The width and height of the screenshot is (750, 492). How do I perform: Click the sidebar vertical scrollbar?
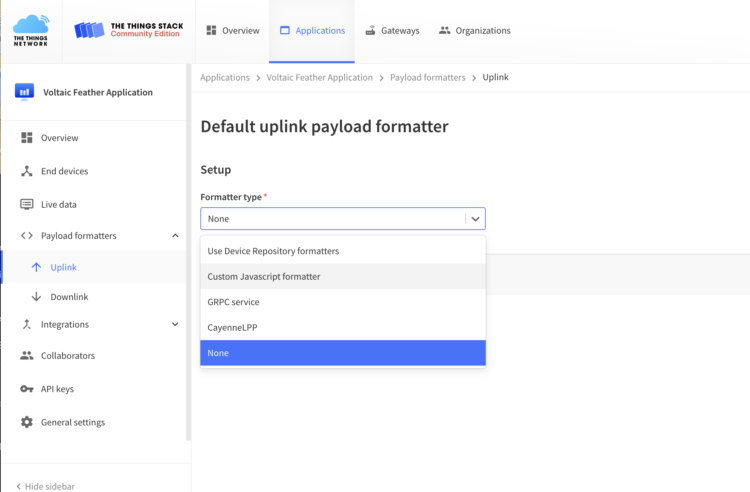pos(188,252)
